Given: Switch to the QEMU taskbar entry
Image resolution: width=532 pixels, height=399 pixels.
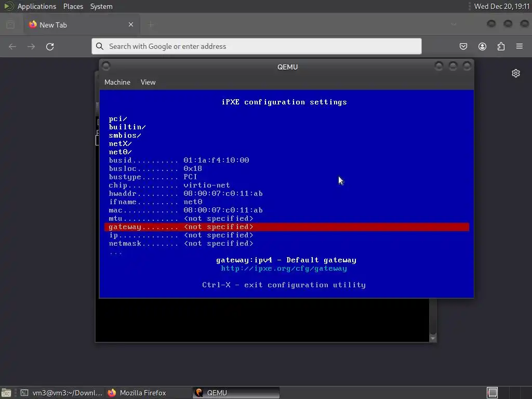Looking at the screenshot, I should click(236, 393).
